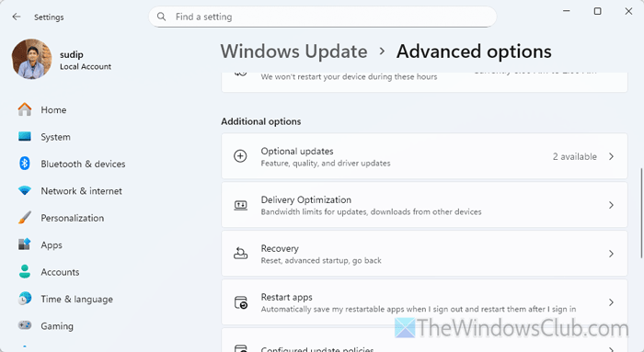Click the Delivery Optimization icon

click(x=240, y=205)
